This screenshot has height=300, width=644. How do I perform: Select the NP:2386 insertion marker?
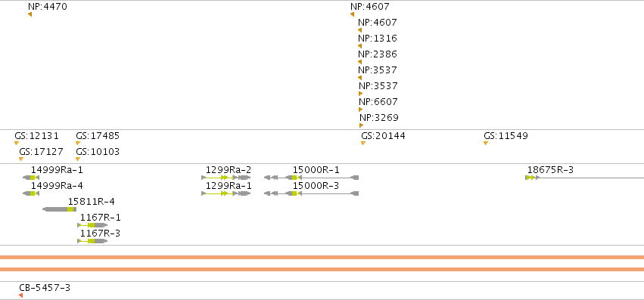359,62
